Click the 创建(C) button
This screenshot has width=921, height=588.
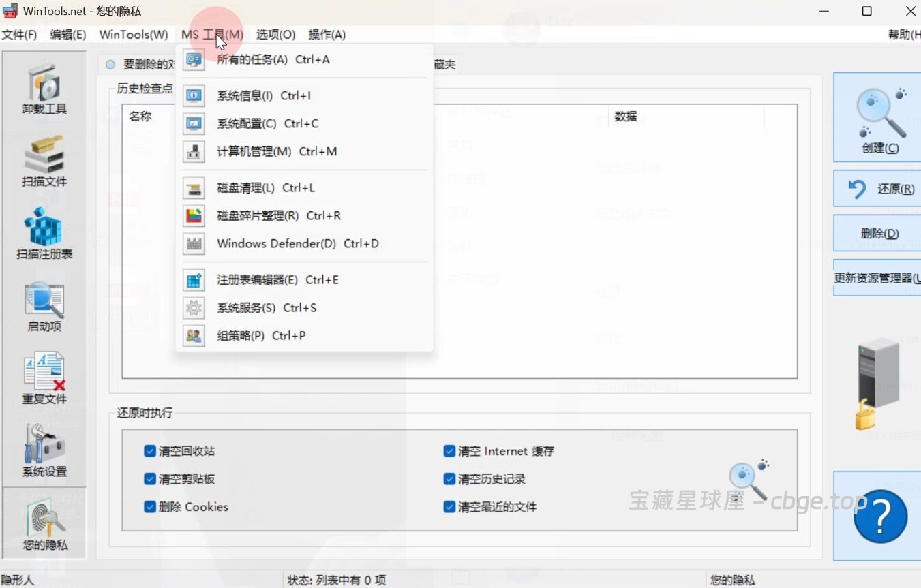pos(879,118)
